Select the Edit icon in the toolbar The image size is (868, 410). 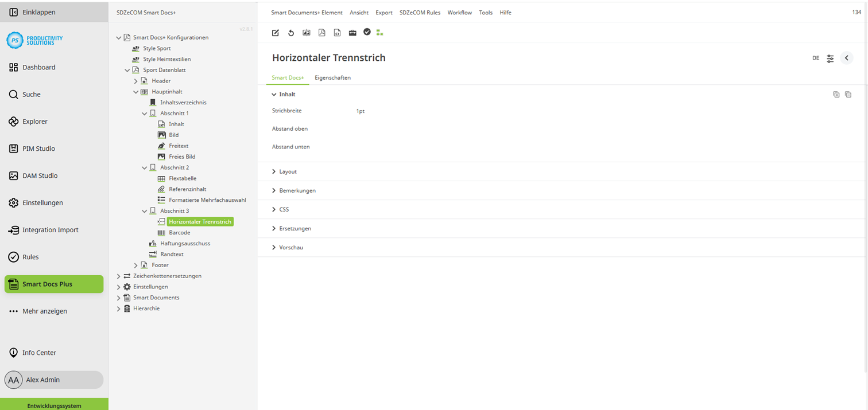coord(276,33)
